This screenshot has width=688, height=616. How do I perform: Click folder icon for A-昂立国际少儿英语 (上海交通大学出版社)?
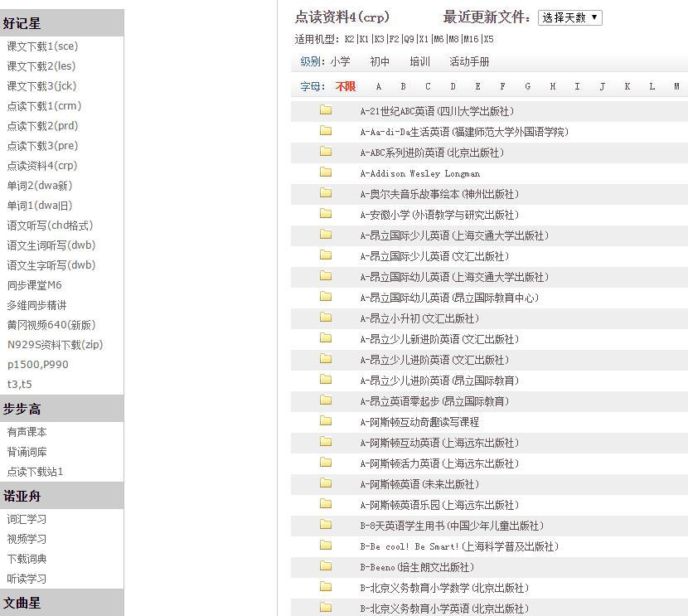click(326, 235)
